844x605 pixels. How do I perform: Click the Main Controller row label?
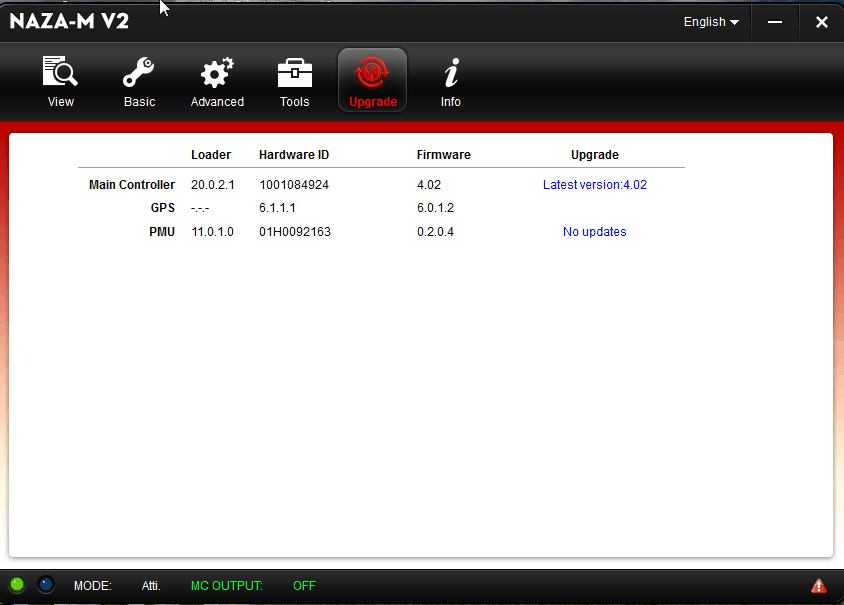[x=132, y=185]
